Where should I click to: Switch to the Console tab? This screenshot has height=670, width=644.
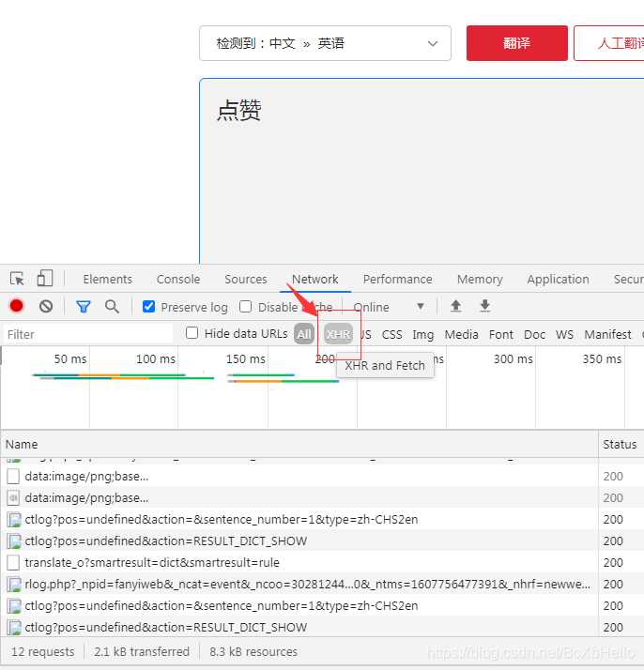(178, 279)
